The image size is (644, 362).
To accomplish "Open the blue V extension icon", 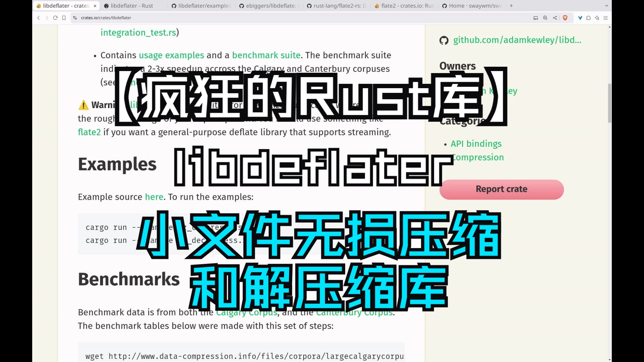I will pyautogui.click(x=580, y=18).
